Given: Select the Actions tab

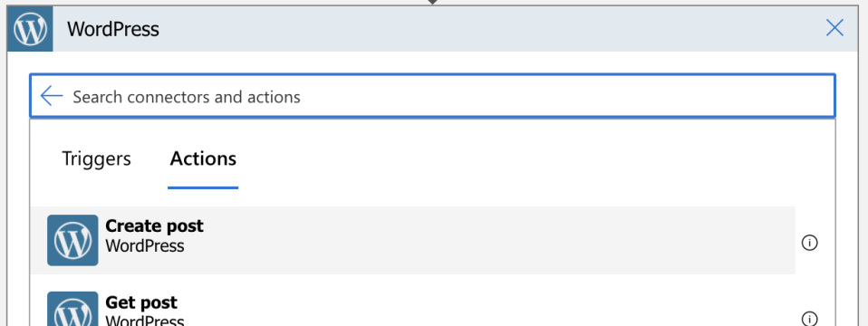Looking at the screenshot, I should 203,158.
